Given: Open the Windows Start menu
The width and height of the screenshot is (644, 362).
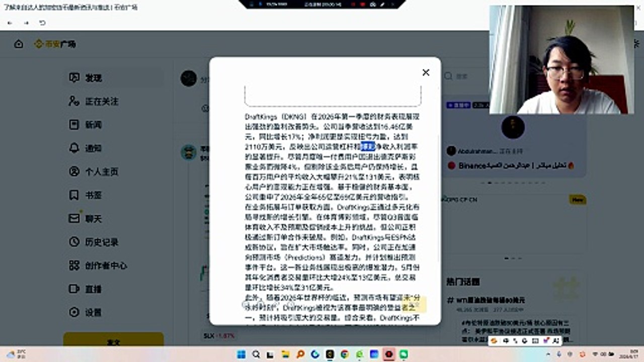Looking at the screenshot, I should [x=242, y=354].
